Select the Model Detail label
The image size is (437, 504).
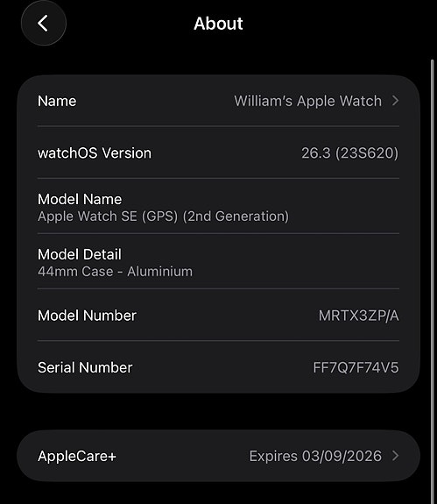(x=80, y=254)
